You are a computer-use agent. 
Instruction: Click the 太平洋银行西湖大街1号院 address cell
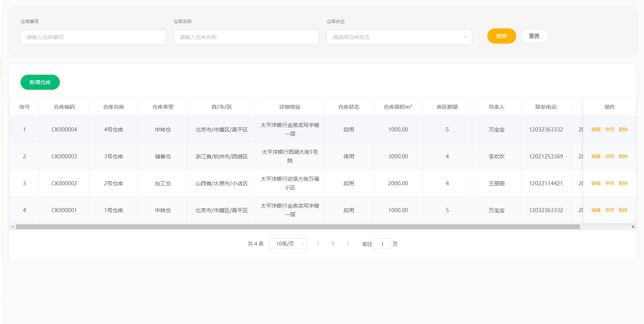[290, 156]
